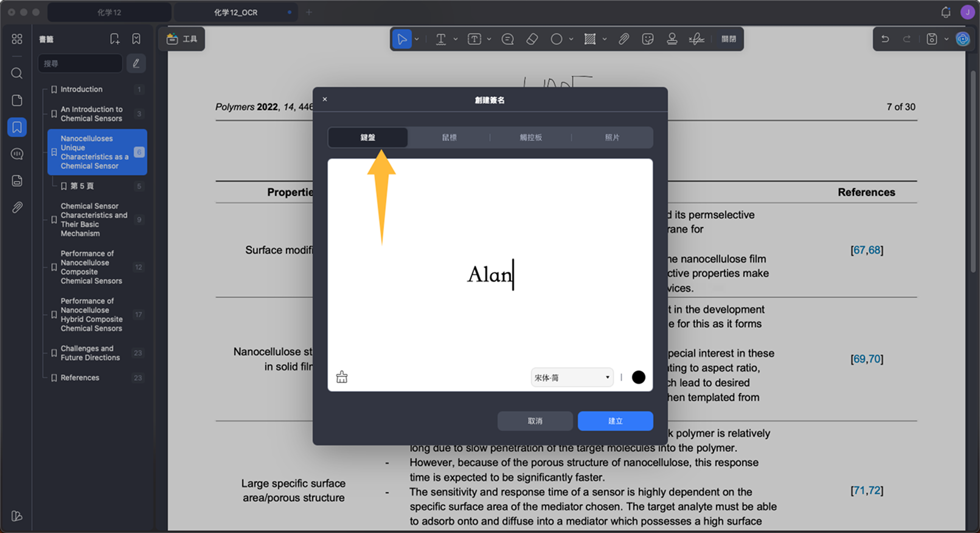Screen dimensions: 980x533
Task: Select the comment note tool
Action: [x=507, y=39]
